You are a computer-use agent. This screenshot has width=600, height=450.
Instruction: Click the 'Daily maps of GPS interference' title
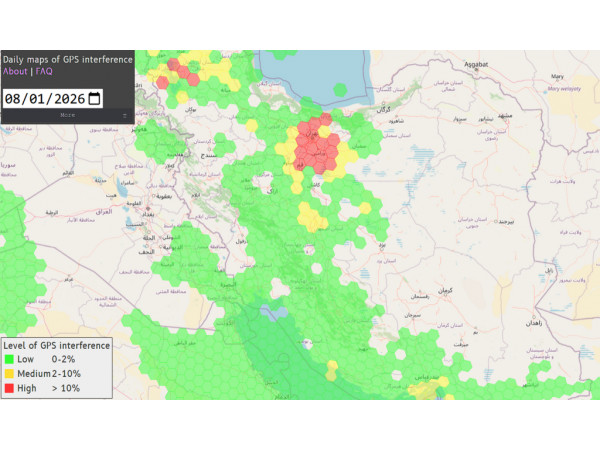click(x=67, y=60)
